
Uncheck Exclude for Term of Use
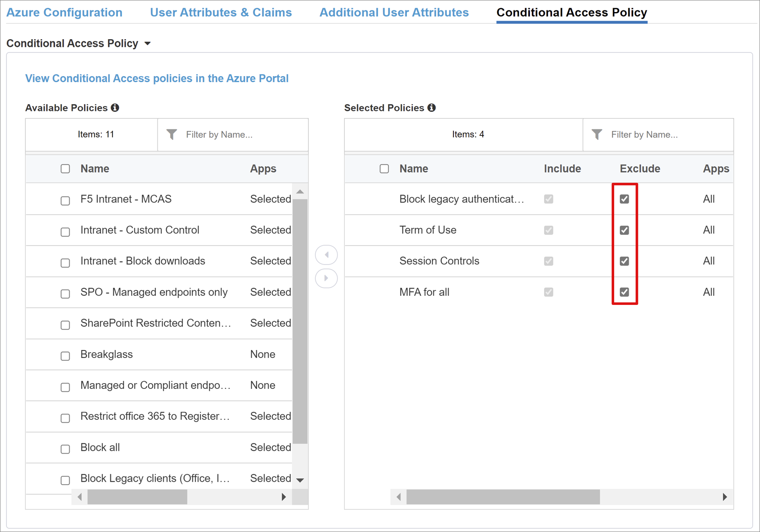click(625, 230)
